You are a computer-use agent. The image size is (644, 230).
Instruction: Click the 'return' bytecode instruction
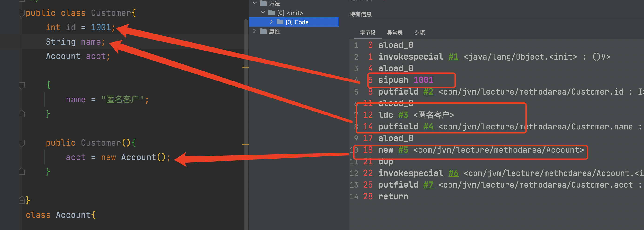(x=393, y=196)
